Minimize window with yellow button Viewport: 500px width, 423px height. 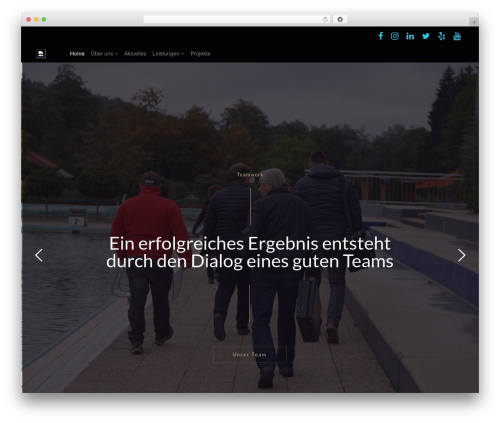(36, 19)
